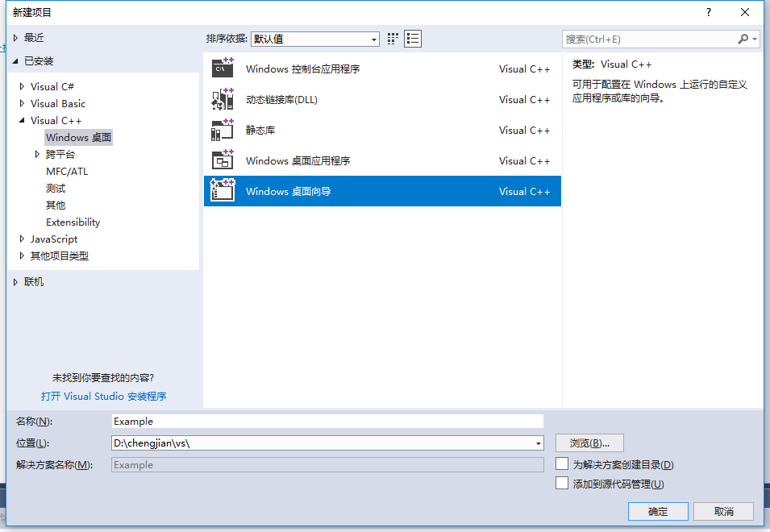Click 跨平台 category label

tap(60, 154)
